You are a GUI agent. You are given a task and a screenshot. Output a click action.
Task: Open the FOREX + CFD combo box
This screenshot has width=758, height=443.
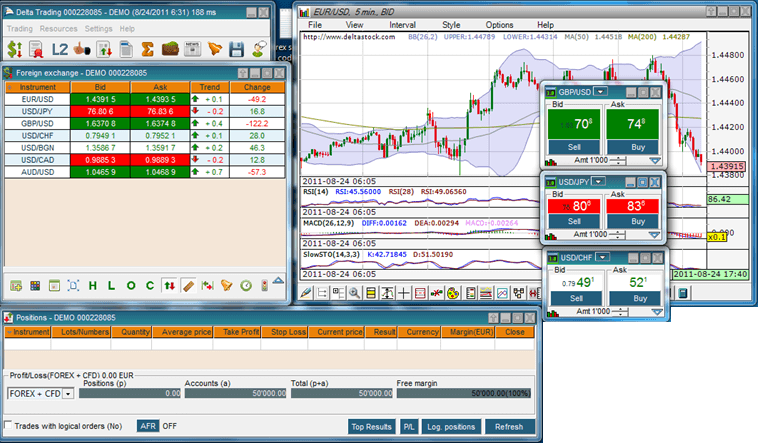point(40,394)
